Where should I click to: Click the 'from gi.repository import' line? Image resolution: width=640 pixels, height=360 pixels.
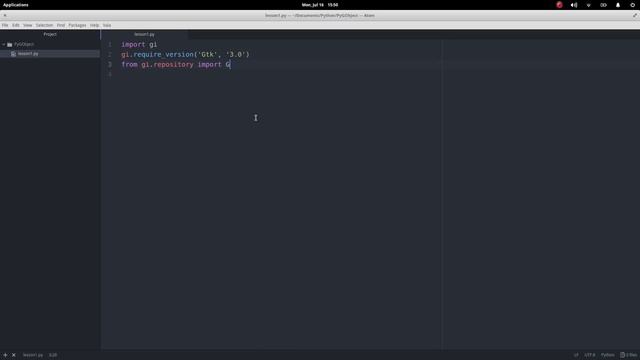click(176, 64)
